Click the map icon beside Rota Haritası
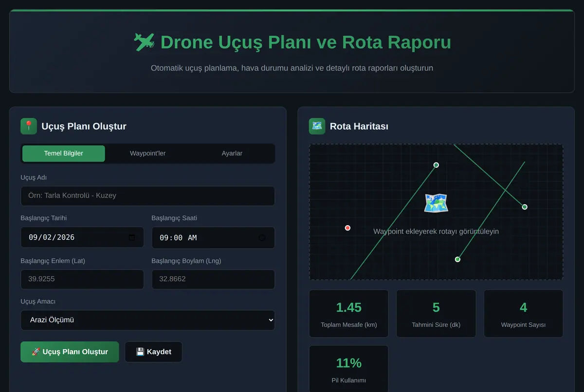 317,126
